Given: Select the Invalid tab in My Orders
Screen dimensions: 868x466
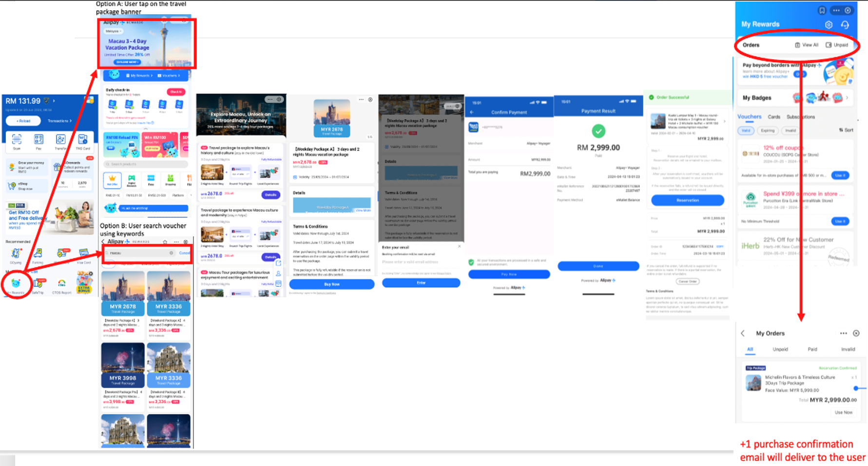Looking at the screenshot, I should (x=848, y=349).
